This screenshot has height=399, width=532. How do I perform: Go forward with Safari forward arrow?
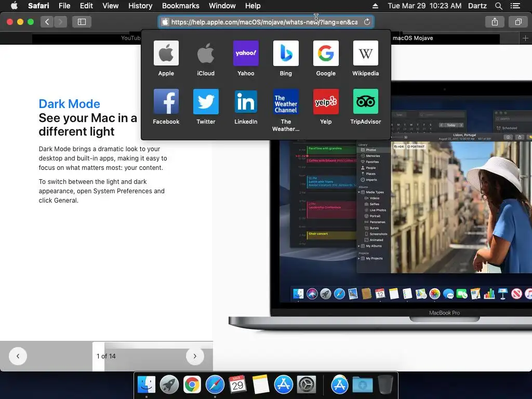pos(60,22)
